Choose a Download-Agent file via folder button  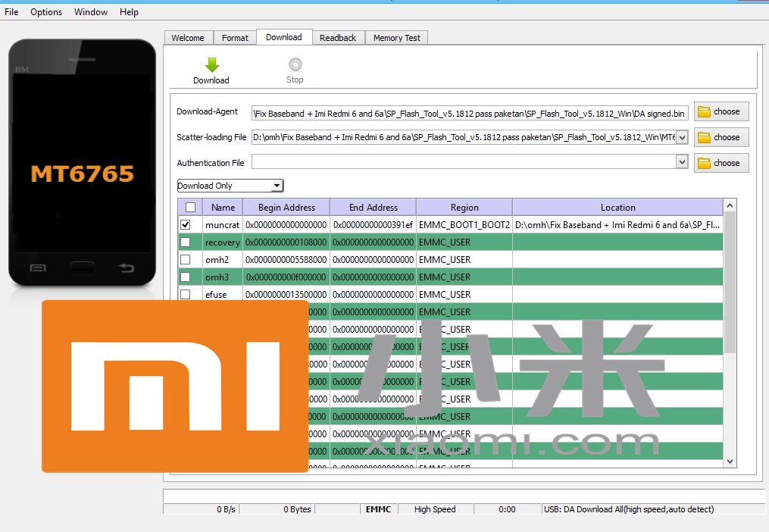pyautogui.click(x=721, y=111)
